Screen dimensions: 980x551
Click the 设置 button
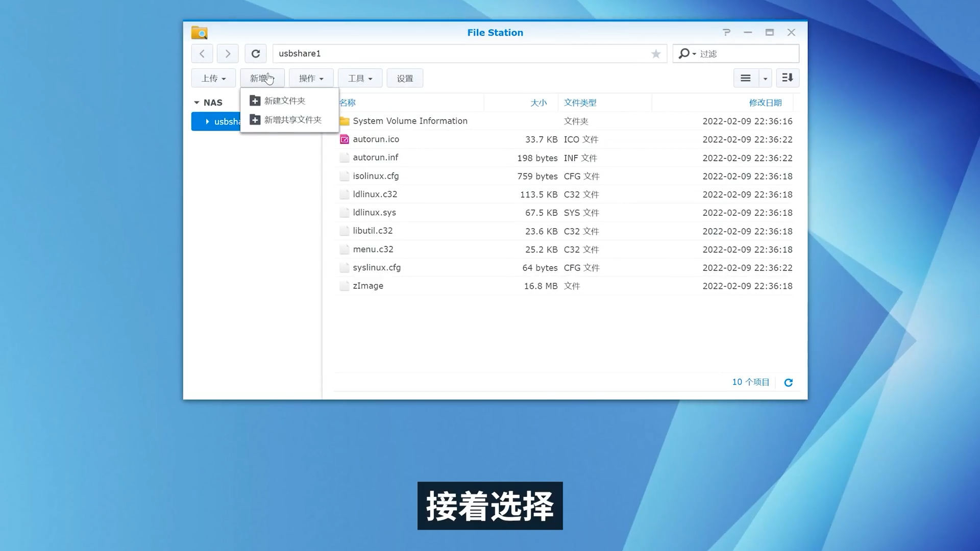(405, 78)
